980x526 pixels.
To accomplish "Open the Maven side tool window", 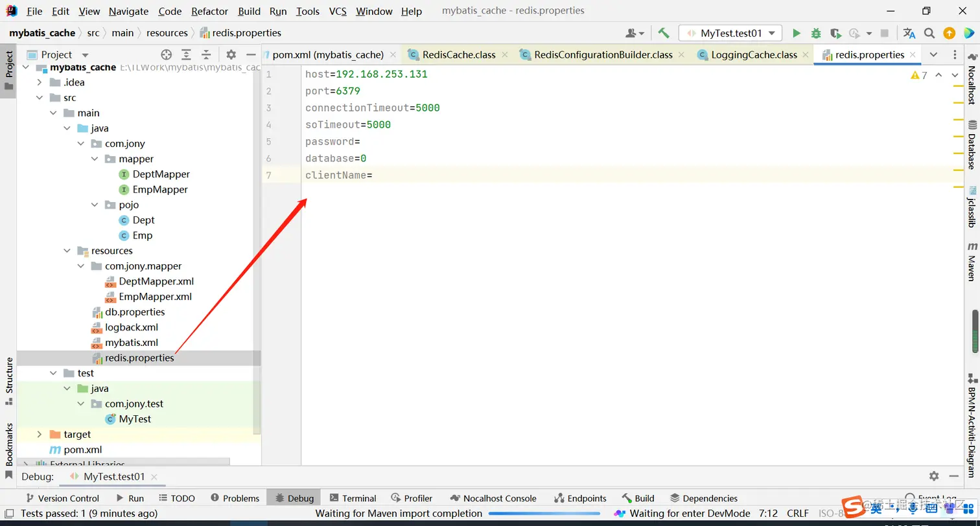I will [972, 262].
